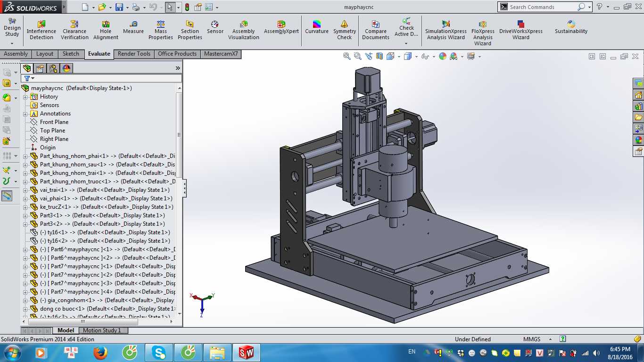Start FloXpress Analysis Wizard
The width and height of the screenshot is (644, 362).
point(483,33)
